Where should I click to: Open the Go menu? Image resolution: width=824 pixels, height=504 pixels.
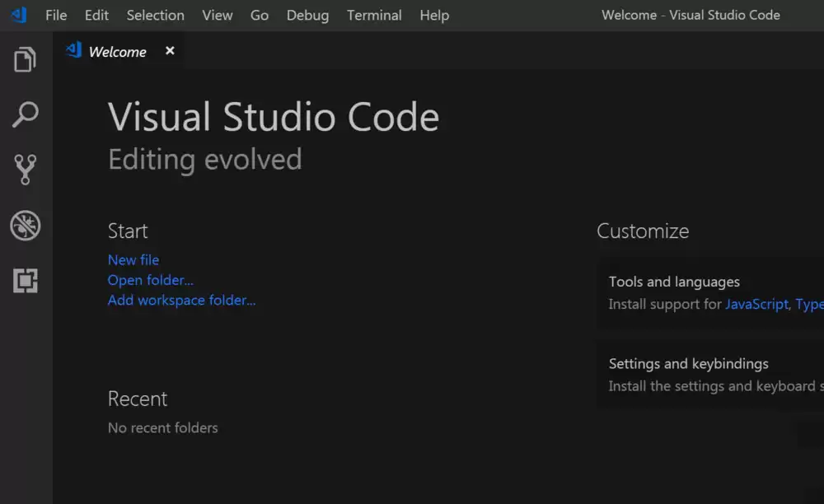(x=259, y=15)
